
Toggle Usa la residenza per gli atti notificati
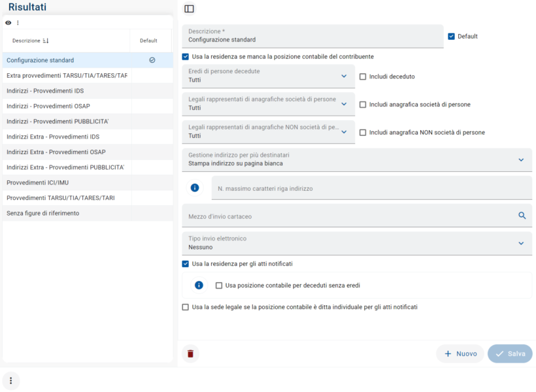[x=186, y=264]
